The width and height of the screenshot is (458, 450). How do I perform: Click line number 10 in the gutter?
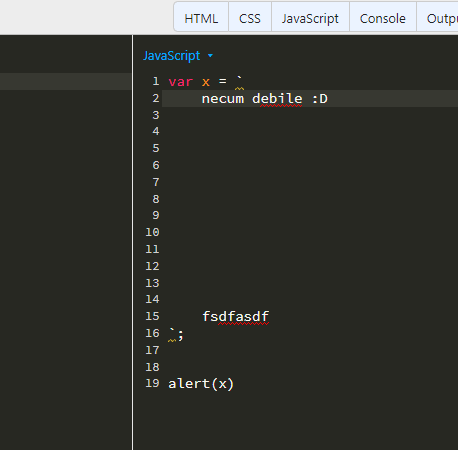point(152,232)
